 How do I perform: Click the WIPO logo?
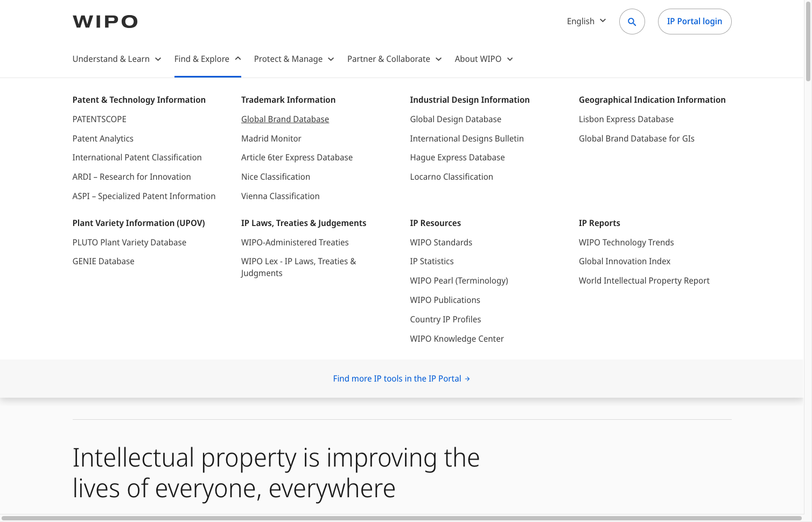coord(105,22)
